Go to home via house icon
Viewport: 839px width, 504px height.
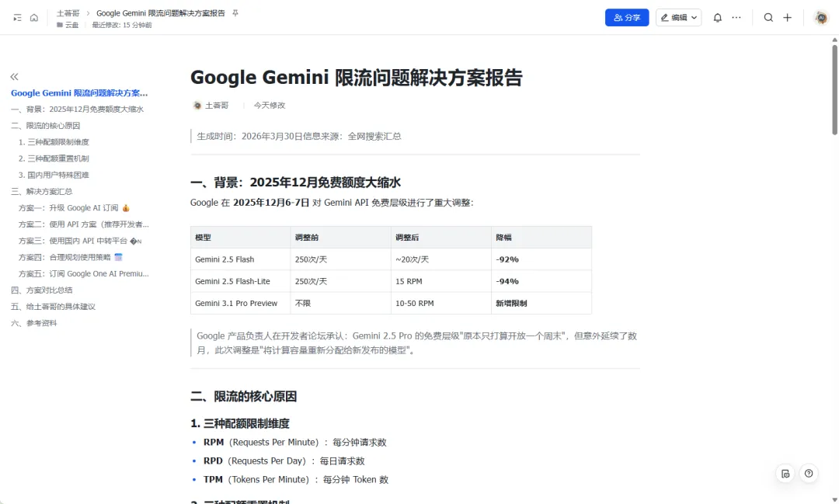pyautogui.click(x=34, y=18)
